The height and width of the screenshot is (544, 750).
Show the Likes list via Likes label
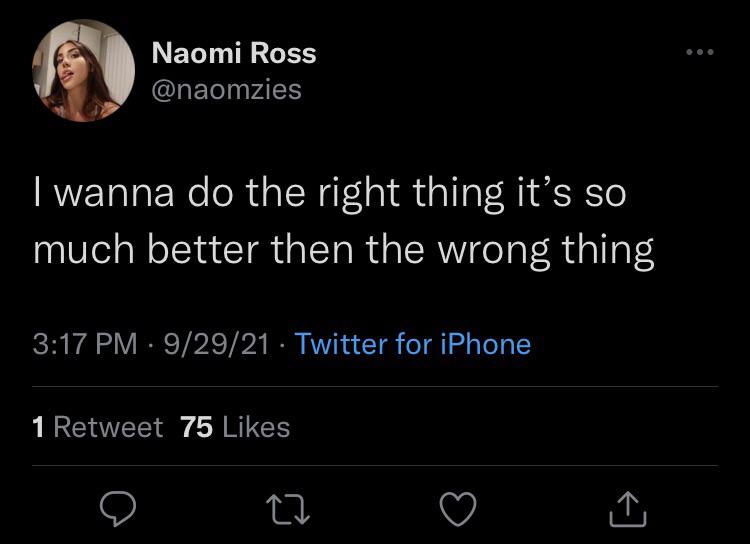(x=256, y=427)
